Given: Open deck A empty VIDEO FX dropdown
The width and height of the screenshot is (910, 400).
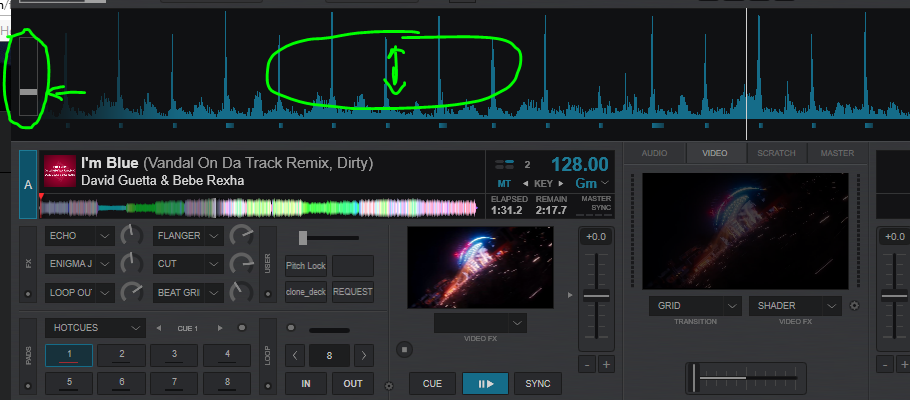Looking at the screenshot, I should click(481, 323).
